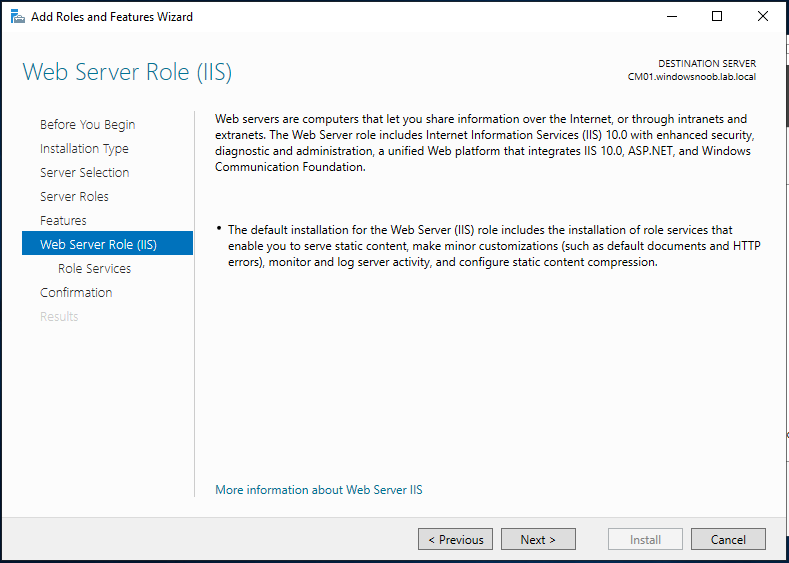This screenshot has height=563, width=789.
Task: Click the Web servers description paragraph
Action: [x=483, y=143]
